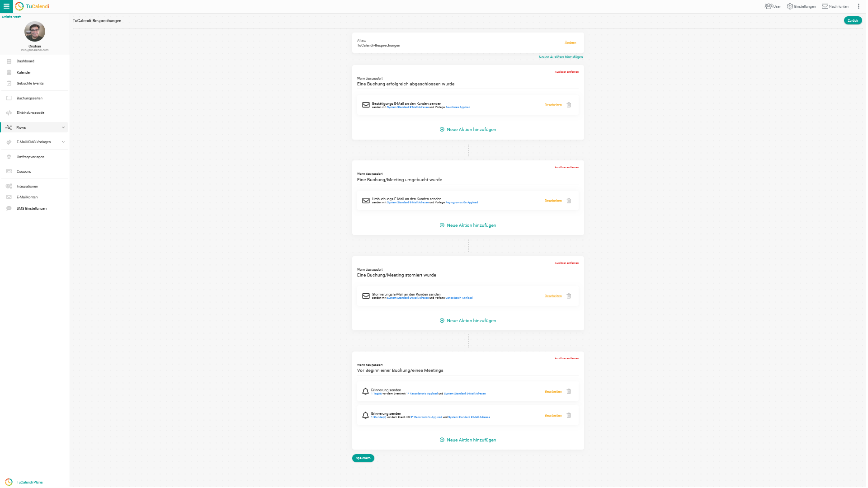
Task: Delete the 1 Stunde(n) Erinnerung action
Action: (569, 416)
